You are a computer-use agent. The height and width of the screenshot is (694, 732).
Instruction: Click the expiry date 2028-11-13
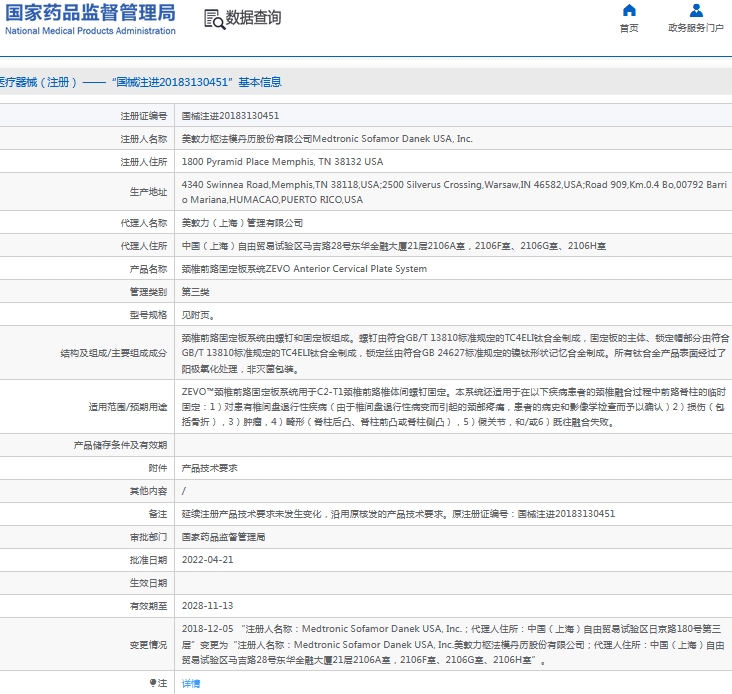(x=207, y=606)
